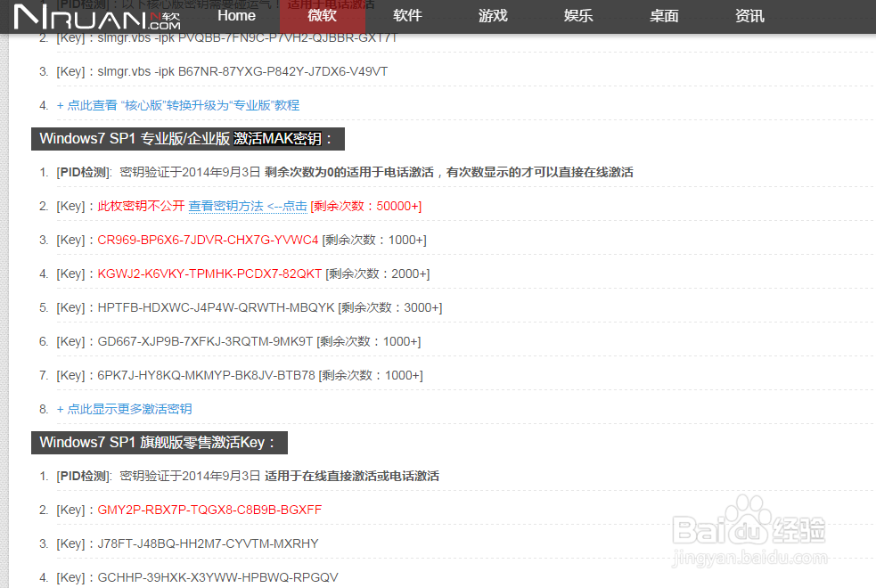Click the 查看密钥方法 link
876x588 pixels.
(x=248, y=206)
